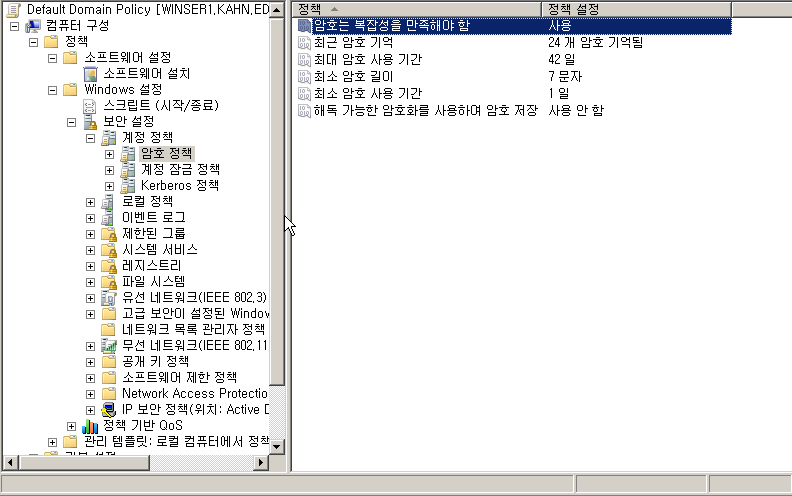Image resolution: width=792 pixels, height=496 pixels.
Task: Click the 최소 암호 사용 기간 policy icon
Action: 304,94
